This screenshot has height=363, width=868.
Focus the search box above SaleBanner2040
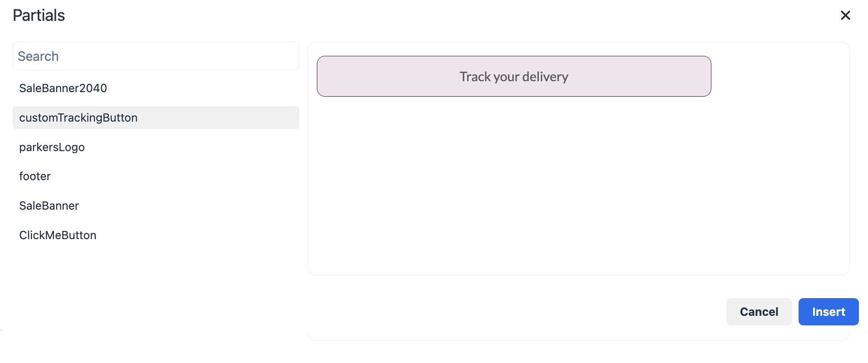click(156, 56)
